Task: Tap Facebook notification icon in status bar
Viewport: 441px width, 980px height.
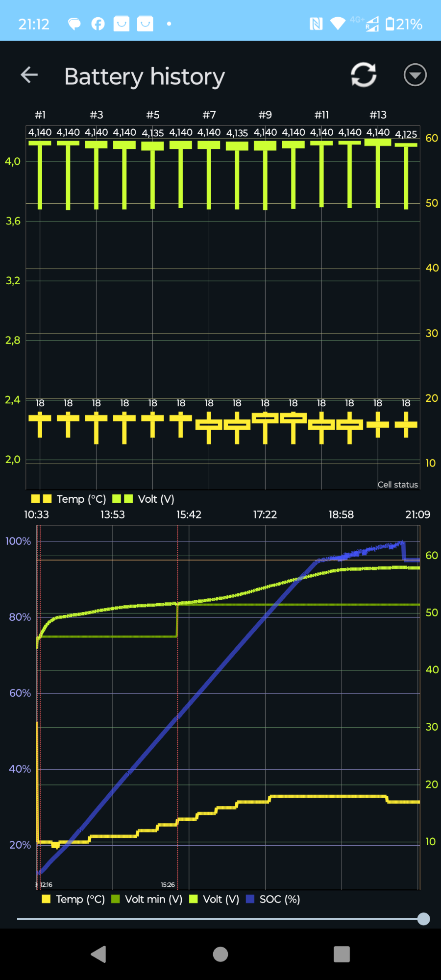Action: 98,24
